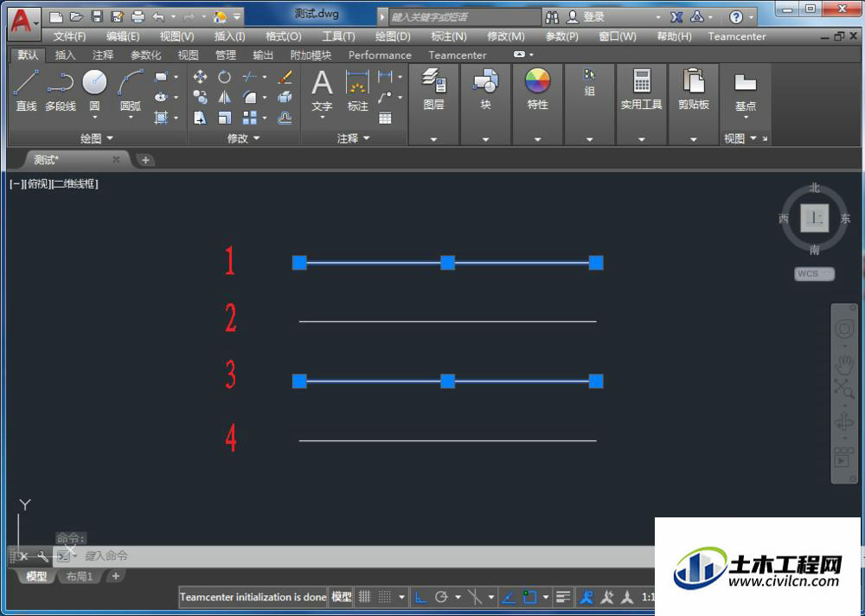Switch to the Parametric (参数化) ribbon tab
The width and height of the screenshot is (865, 616).
(145, 55)
